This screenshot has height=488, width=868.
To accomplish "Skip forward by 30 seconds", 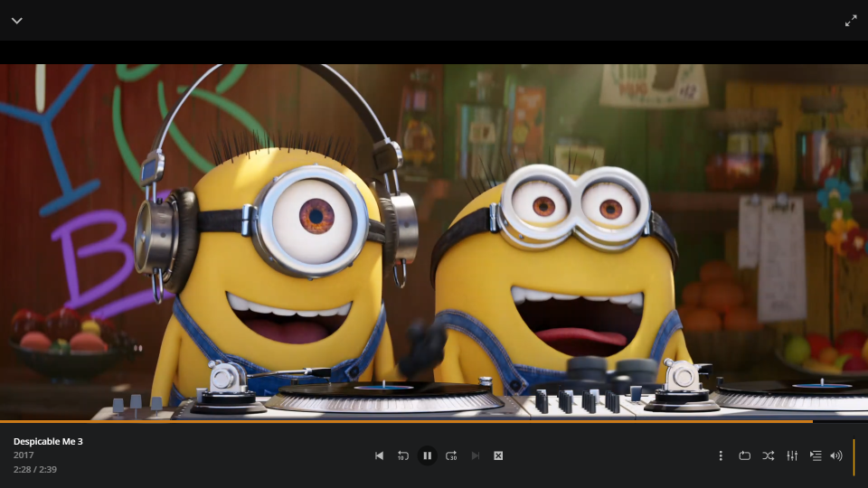I will point(451,455).
